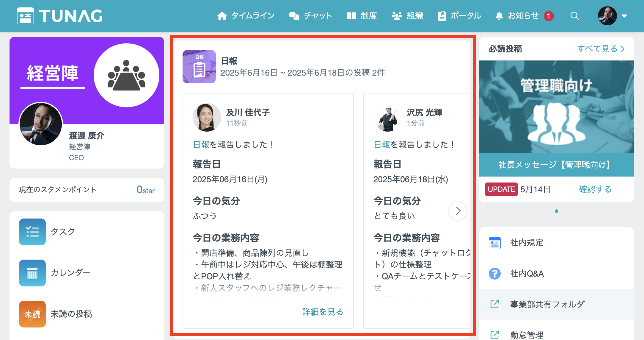The image size is (644, 340).
Task: Open the 社内規定 icon
Action: pos(495,243)
